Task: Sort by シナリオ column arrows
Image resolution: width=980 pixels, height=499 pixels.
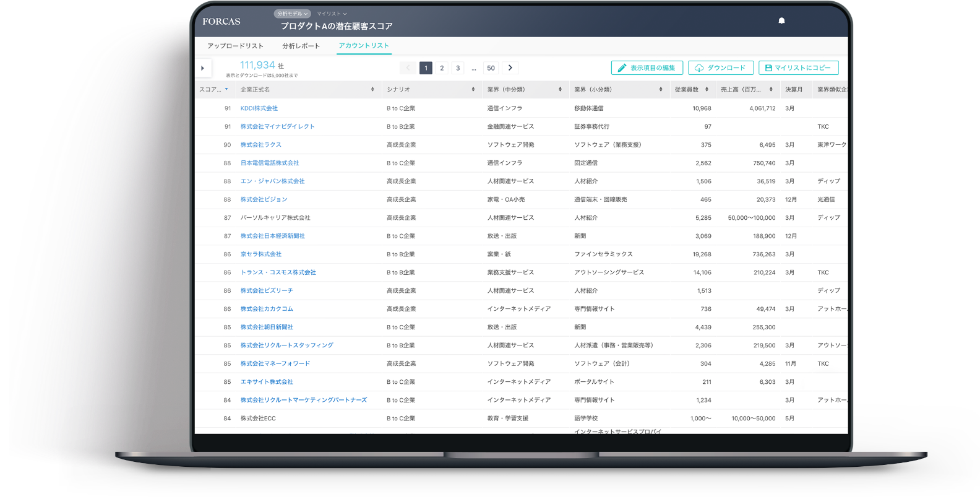Action: point(473,90)
